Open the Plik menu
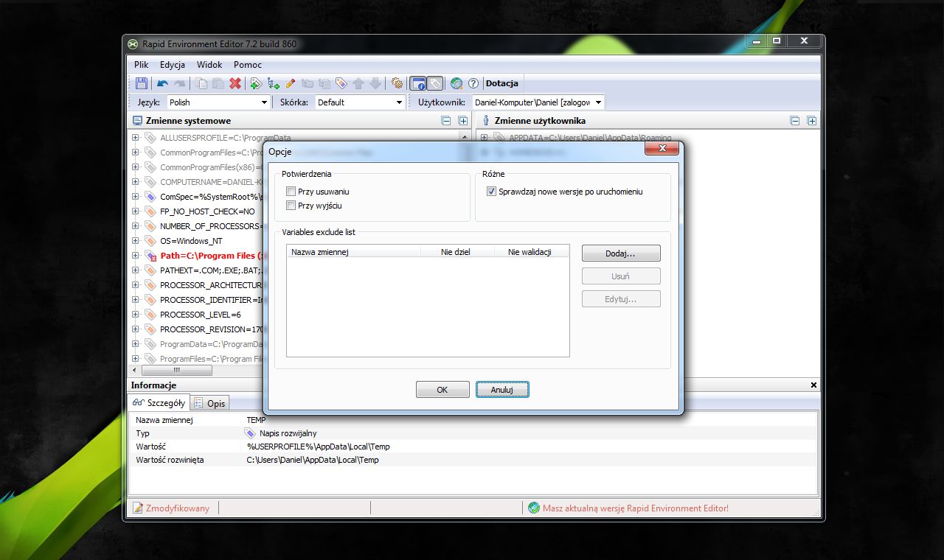This screenshot has height=560, width=944. [141, 65]
